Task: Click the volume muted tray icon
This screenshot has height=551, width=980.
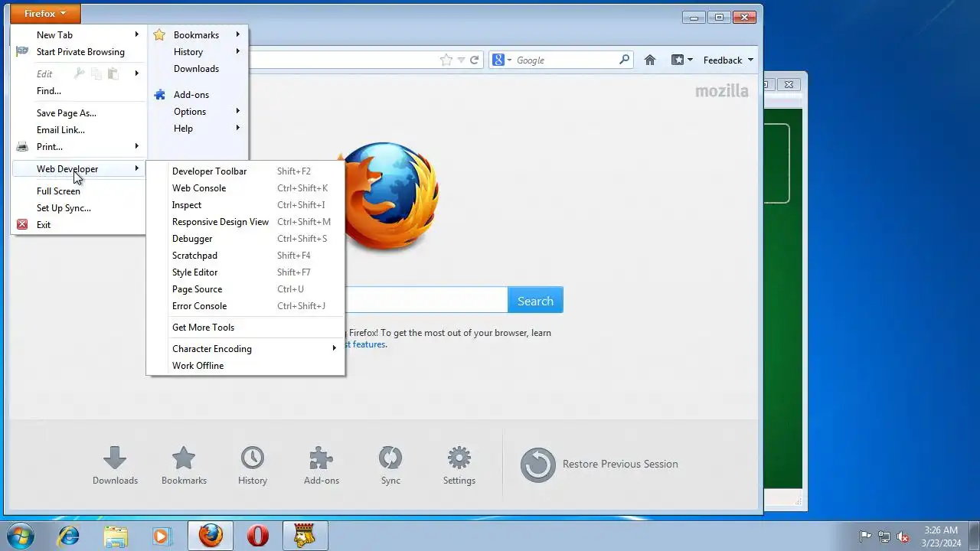Action: (x=903, y=536)
